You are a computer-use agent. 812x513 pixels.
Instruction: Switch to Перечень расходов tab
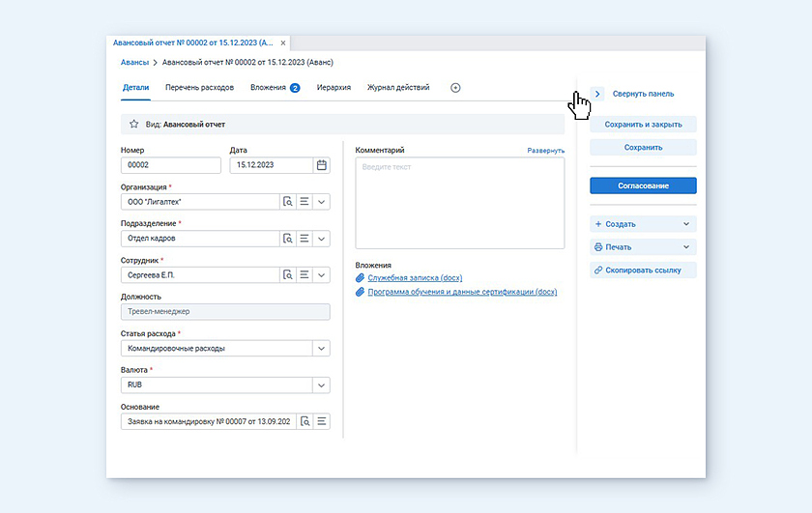click(199, 88)
